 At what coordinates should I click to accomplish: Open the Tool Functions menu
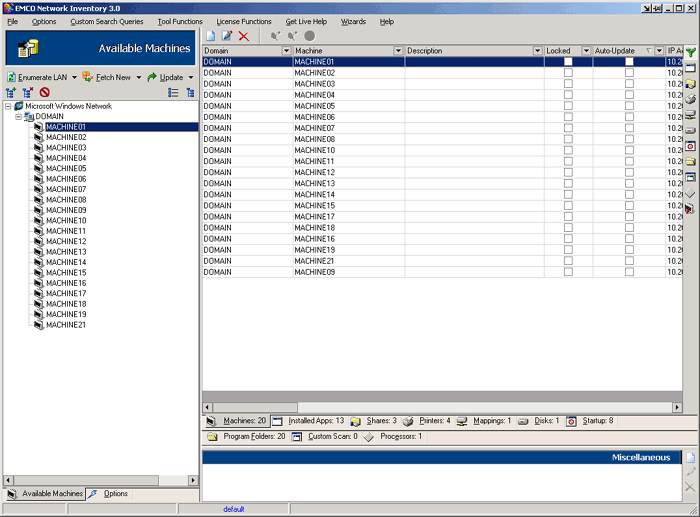[180, 21]
